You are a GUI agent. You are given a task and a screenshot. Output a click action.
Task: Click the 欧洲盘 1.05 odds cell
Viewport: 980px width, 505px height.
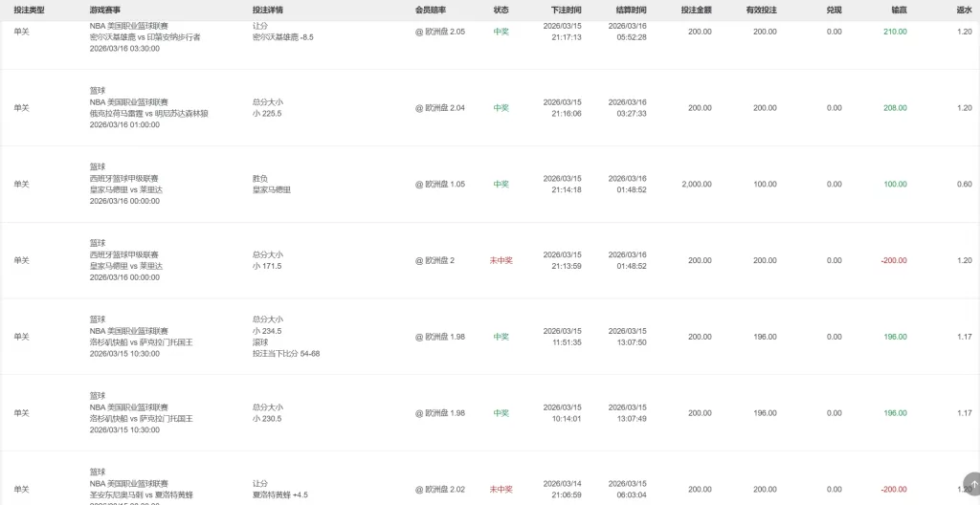point(440,185)
